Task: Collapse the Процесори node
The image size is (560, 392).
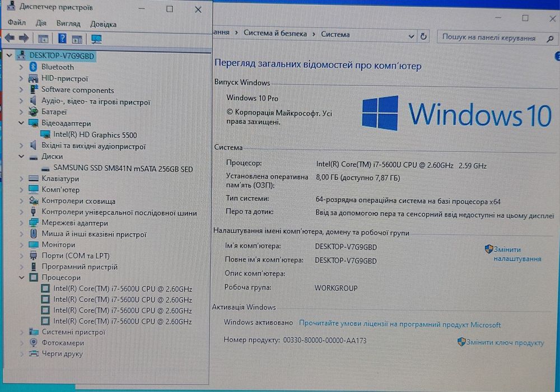Action: pyautogui.click(x=21, y=277)
